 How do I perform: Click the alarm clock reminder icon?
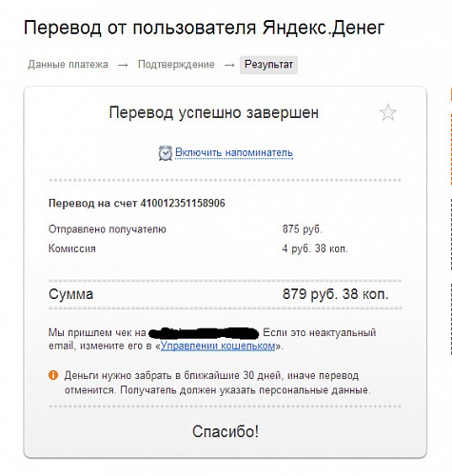[166, 153]
